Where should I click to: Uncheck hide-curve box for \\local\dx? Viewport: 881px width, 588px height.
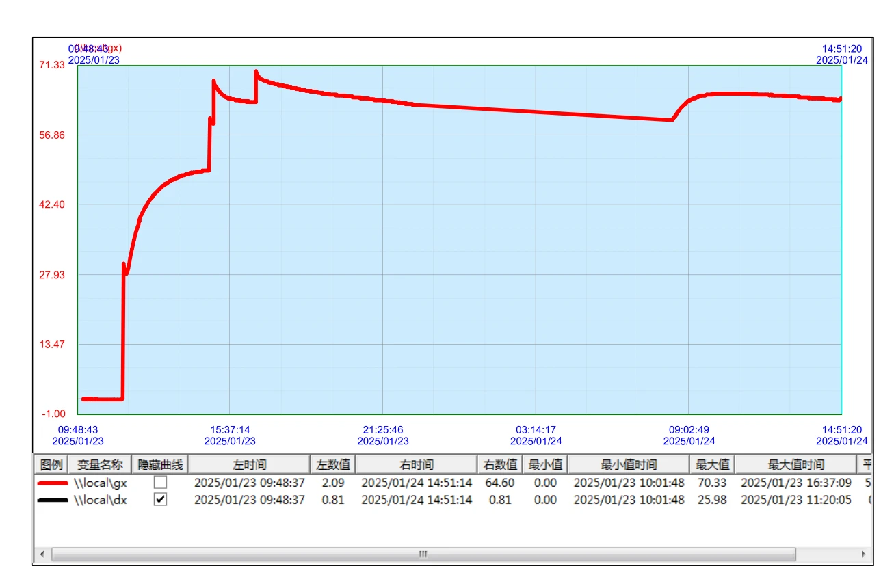coord(160,500)
